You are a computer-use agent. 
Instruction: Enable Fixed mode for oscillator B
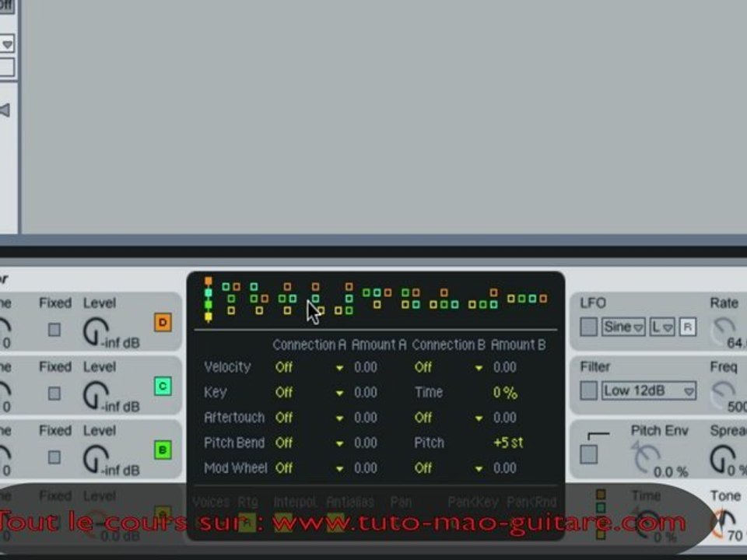(54, 457)
